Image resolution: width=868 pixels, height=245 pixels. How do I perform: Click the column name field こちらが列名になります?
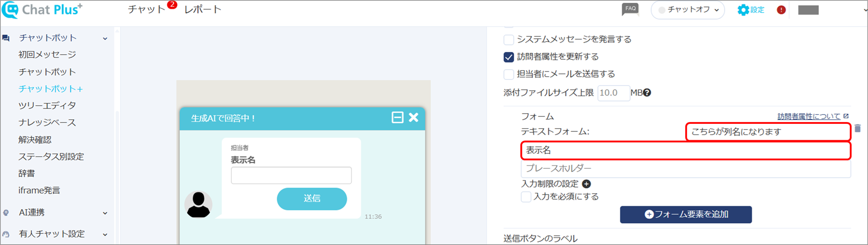pos(768,132)
